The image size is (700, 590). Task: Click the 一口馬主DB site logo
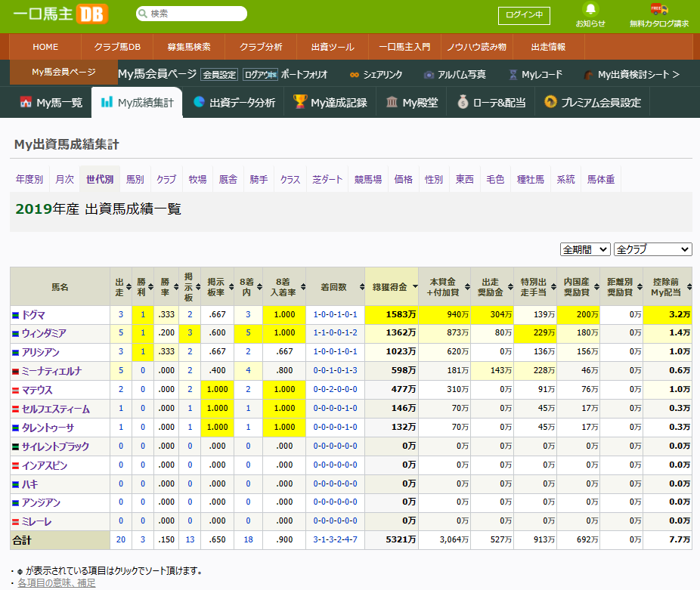tap(60, 14)
